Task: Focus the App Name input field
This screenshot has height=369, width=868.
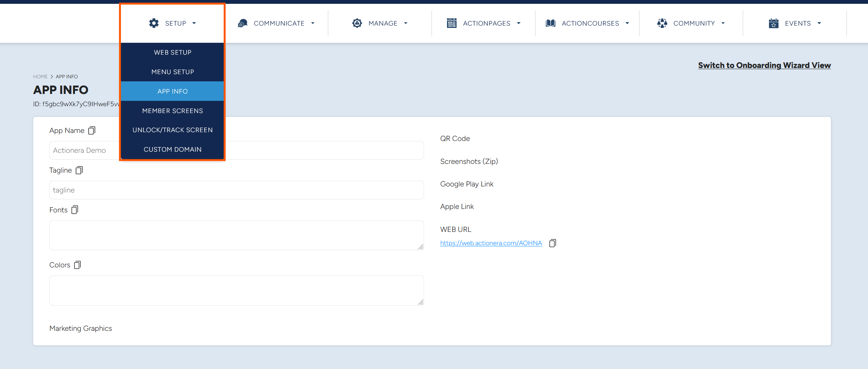Action: click(x=236, y=151)
